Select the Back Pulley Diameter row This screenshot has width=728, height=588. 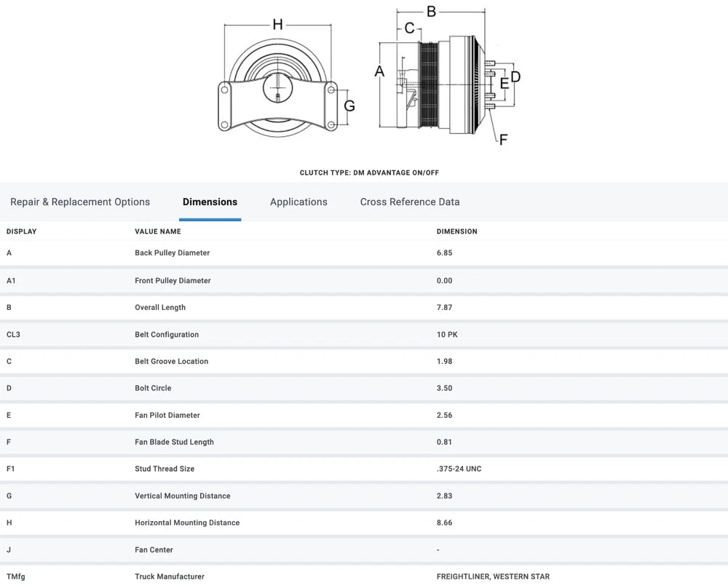(173, 253)
